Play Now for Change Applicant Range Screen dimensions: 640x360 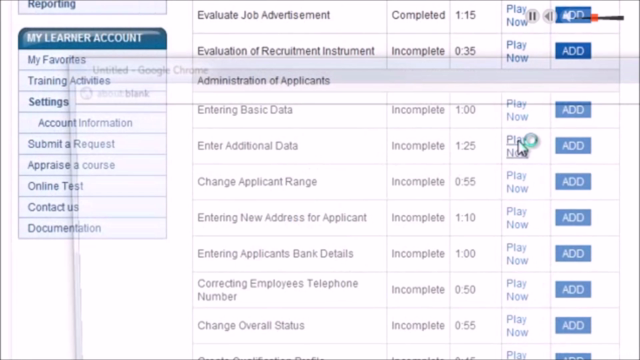click(517, 182)
